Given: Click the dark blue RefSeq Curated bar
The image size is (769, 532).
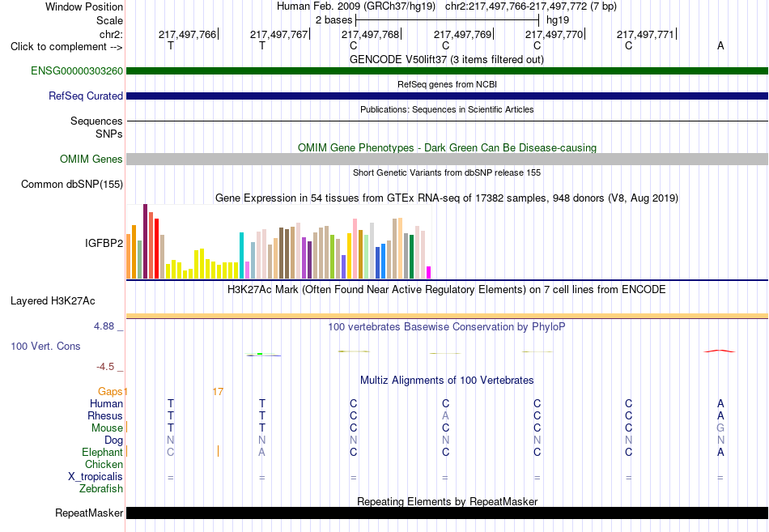Looking at the screenshot, I should pyautogui.click(x=447, y=96).
